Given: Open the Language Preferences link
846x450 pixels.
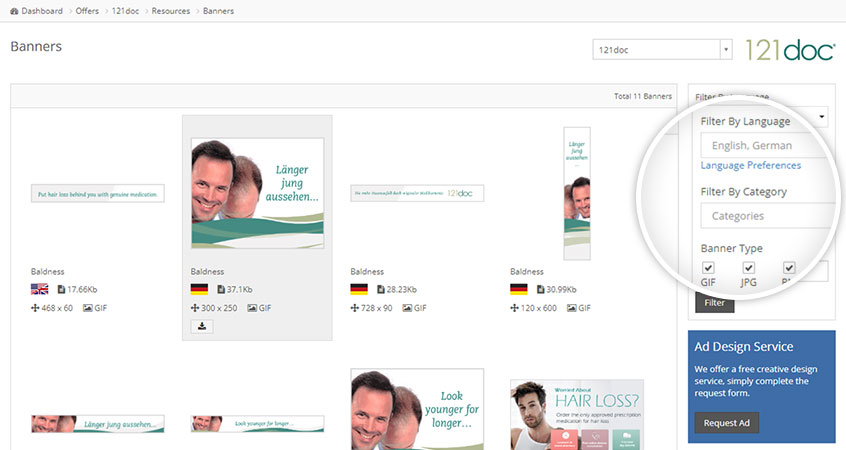Looking at the screenshot, I should click(750, 165).
